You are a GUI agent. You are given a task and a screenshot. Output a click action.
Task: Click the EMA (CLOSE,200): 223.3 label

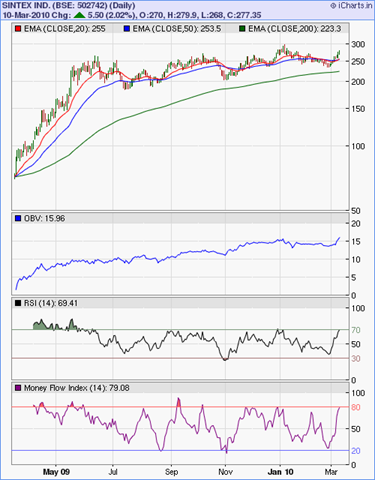click(295, 29)
